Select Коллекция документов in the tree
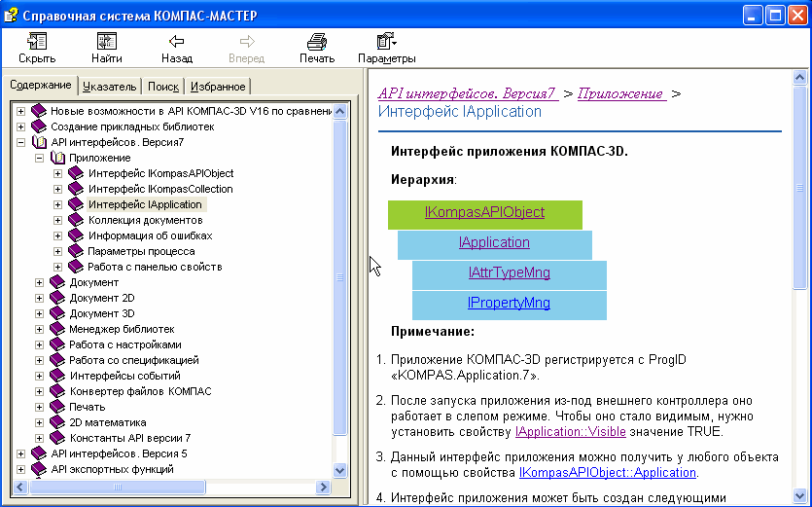 pos(146,220)
